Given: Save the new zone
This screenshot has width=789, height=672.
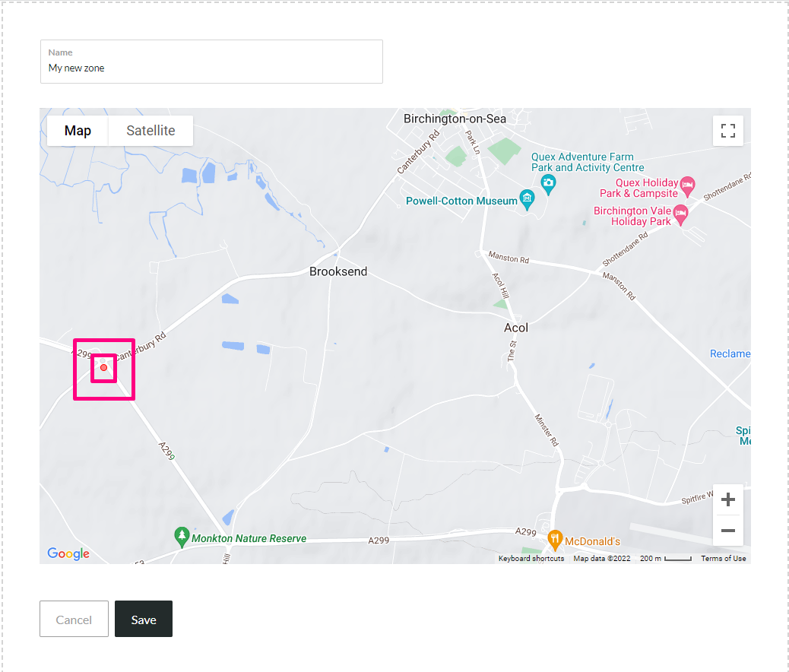Looking at the screenshot, I should click(x=144, y=619).
